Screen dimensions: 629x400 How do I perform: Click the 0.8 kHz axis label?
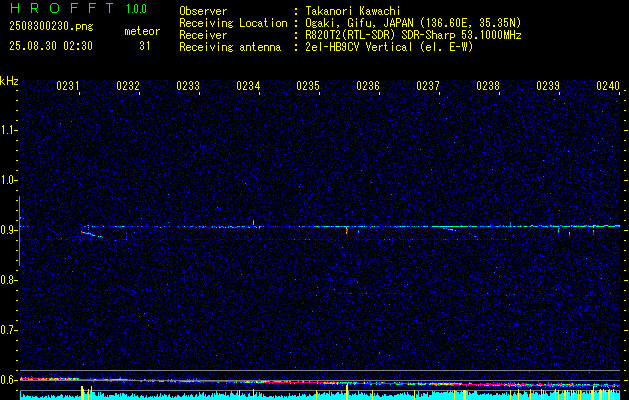(9, 280)
